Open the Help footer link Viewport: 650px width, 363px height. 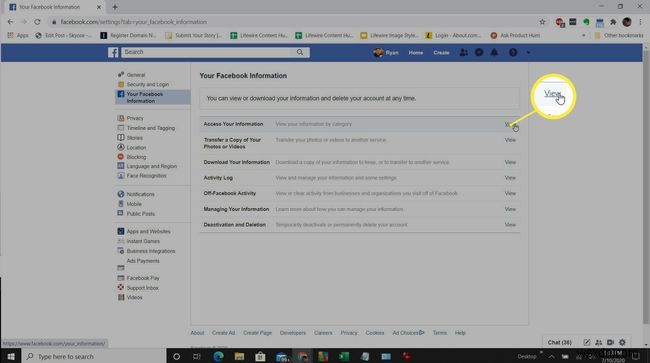(460, 333)
